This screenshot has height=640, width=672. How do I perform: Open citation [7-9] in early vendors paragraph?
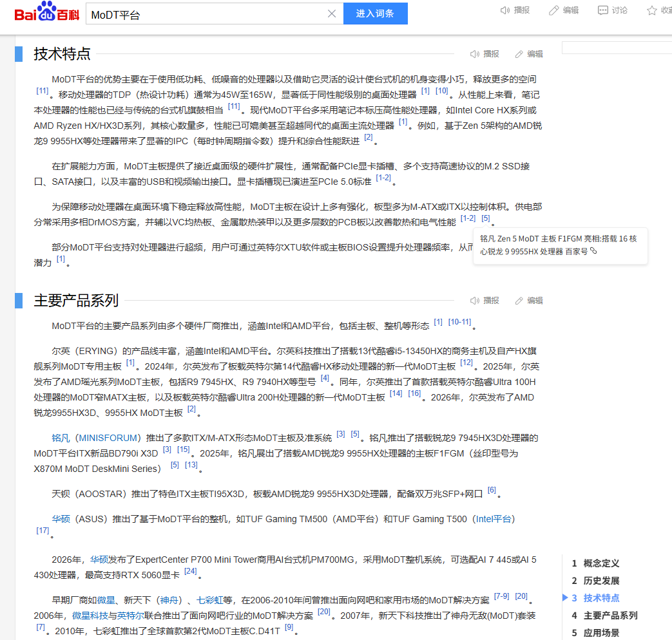click(501, 596)
